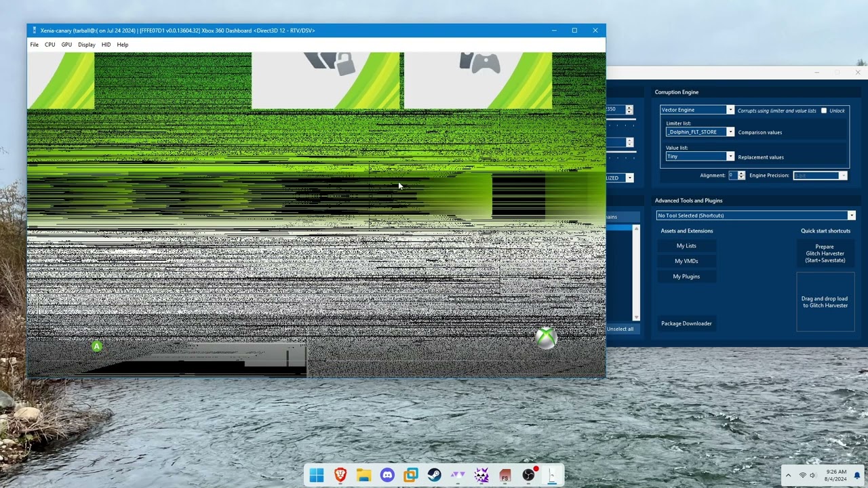Click the purple triangles taskbar icon
Image resolution: width=868 pixels, height=488 pixels.
point(458,475)
